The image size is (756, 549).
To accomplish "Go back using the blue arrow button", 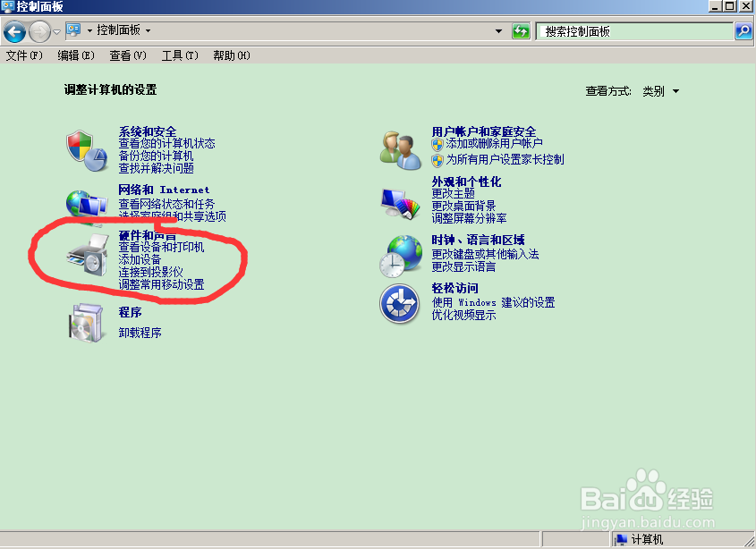I will tap(14, 32).
